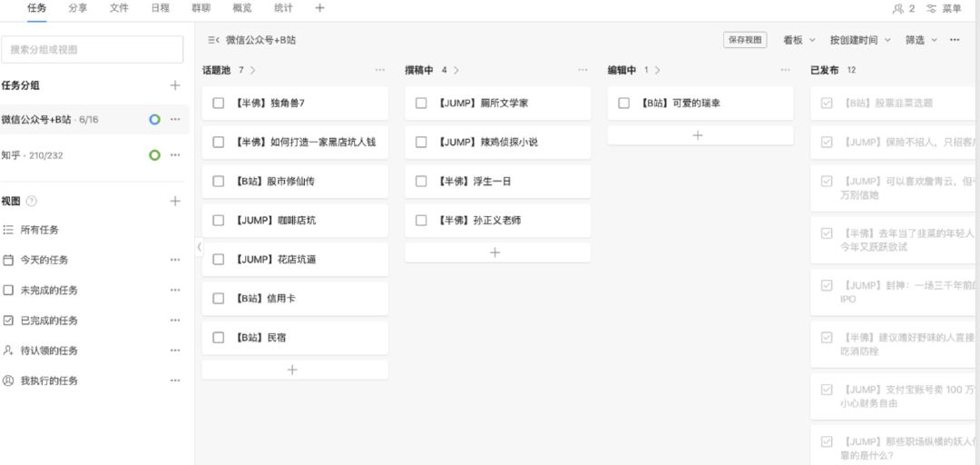Open more options for 微信公众号+B站 group
Viewport: 980px width, 465px height.
tap(175, 120)
